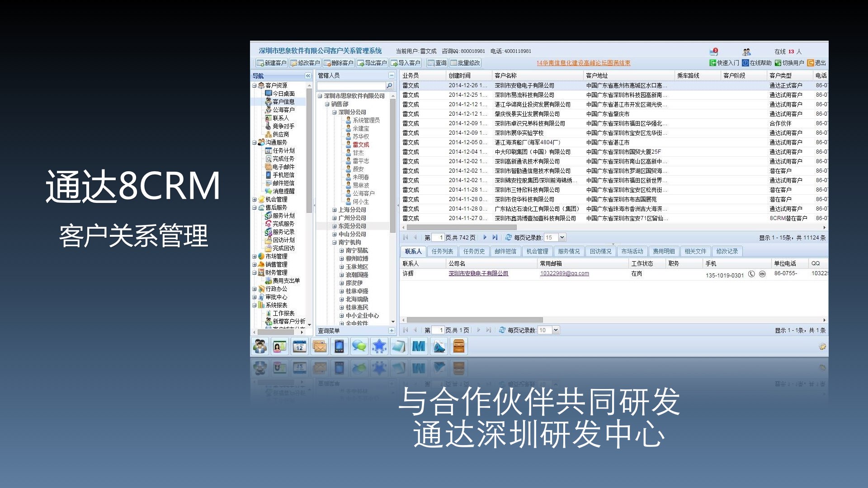Open the orange file cabinet icon in dock

459,347
